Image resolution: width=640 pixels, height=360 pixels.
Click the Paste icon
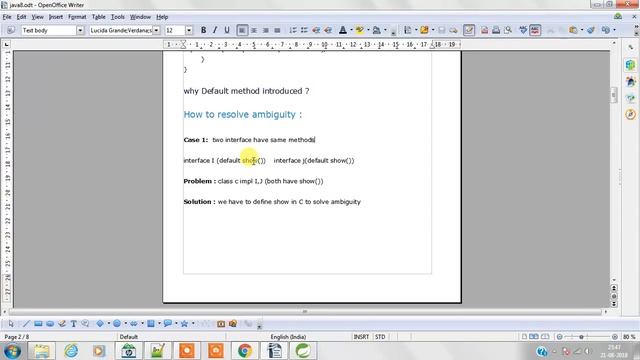[x=573, y=30]
